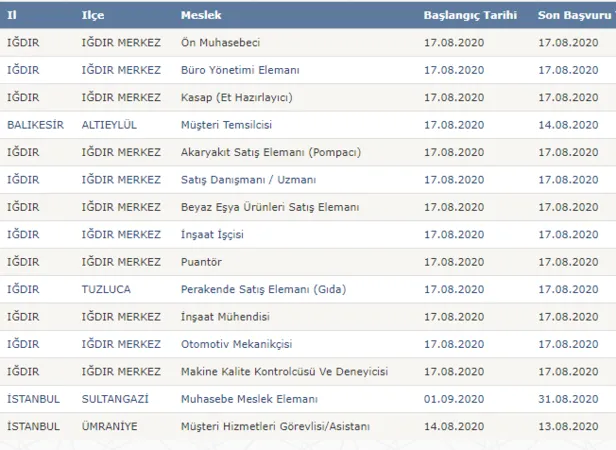
Task: View the Müşteri Temsilcisi listing
Action: (x=227, y=124)
